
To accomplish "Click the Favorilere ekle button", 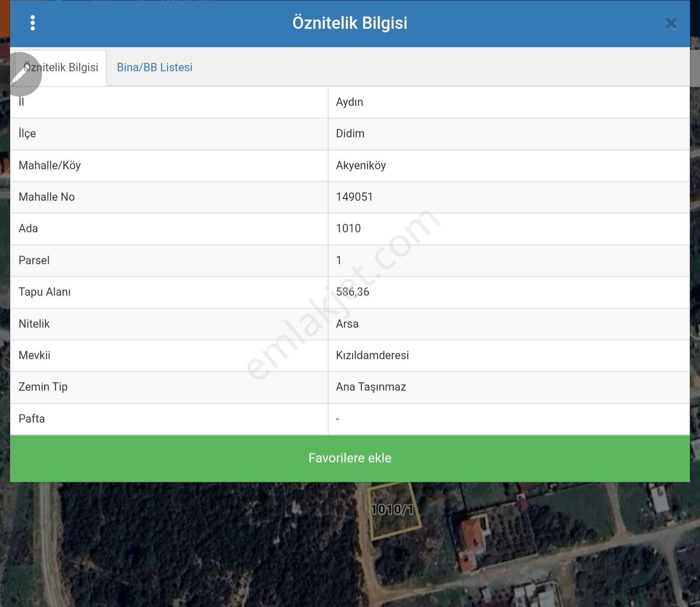I will pyautogui.click(x=350, y=458).
